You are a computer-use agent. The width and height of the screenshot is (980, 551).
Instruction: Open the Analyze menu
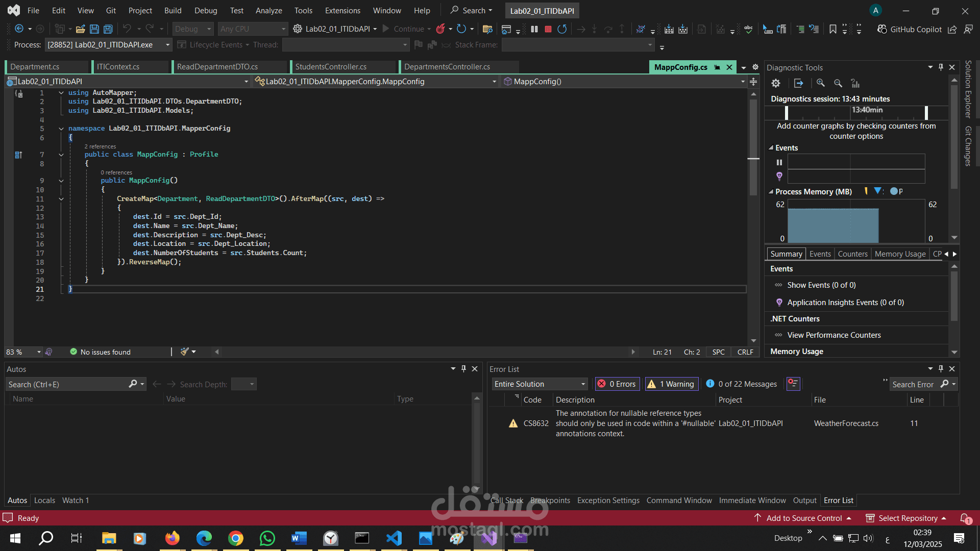[x=268, y=10]
